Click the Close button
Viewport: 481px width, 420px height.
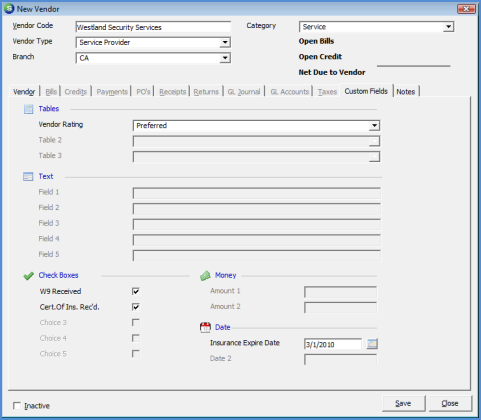[450, 403]
